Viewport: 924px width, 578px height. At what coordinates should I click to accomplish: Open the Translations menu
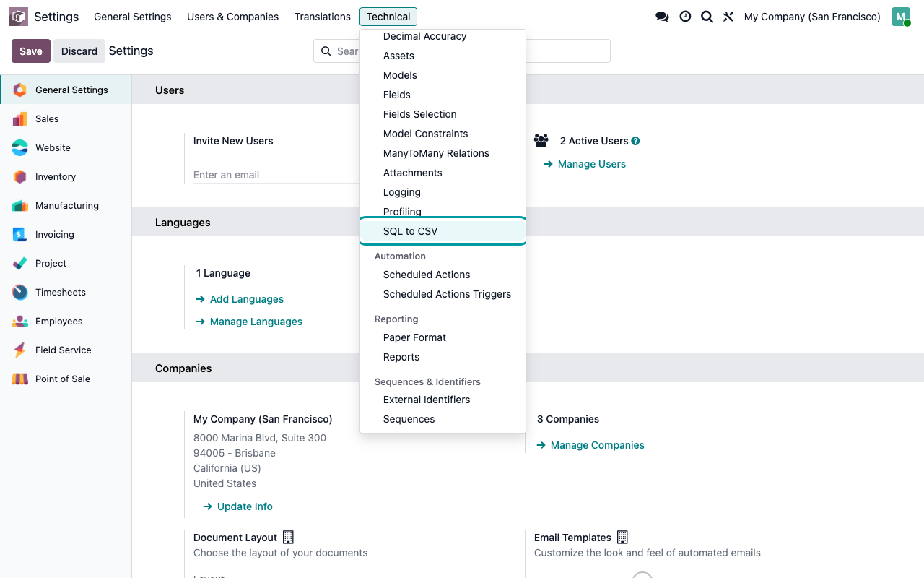click(323, 17)
